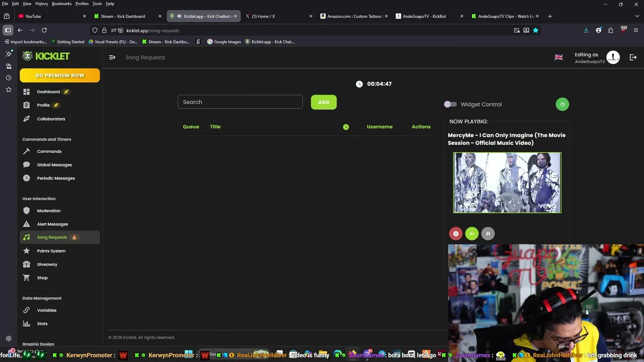Click the Shop cart icon
The width and height of the screenshot is (644, 362).
point(27,278)
